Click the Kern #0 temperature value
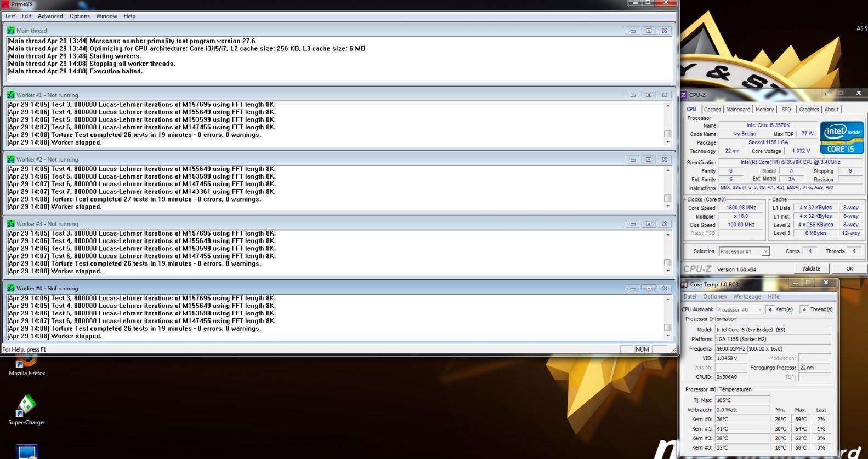The width and height of the screenshot is (868, 459). [742, 419]
